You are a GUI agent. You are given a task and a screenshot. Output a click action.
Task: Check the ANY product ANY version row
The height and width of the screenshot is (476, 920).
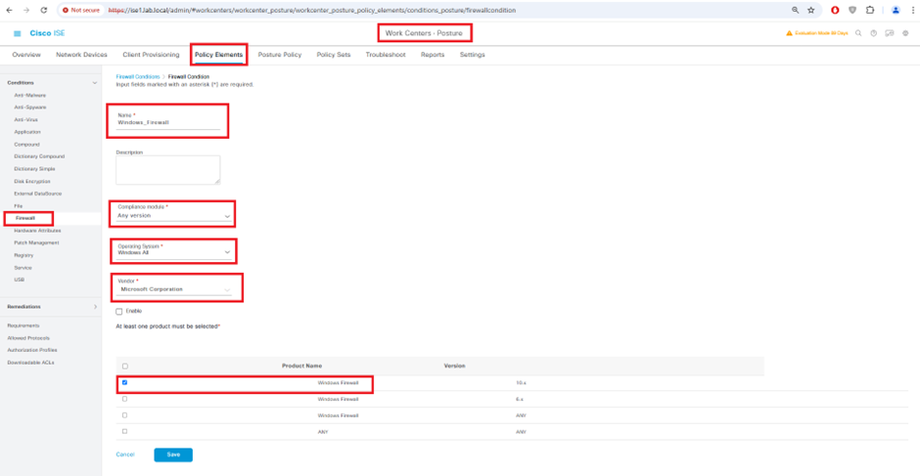(x=124, y=431)
